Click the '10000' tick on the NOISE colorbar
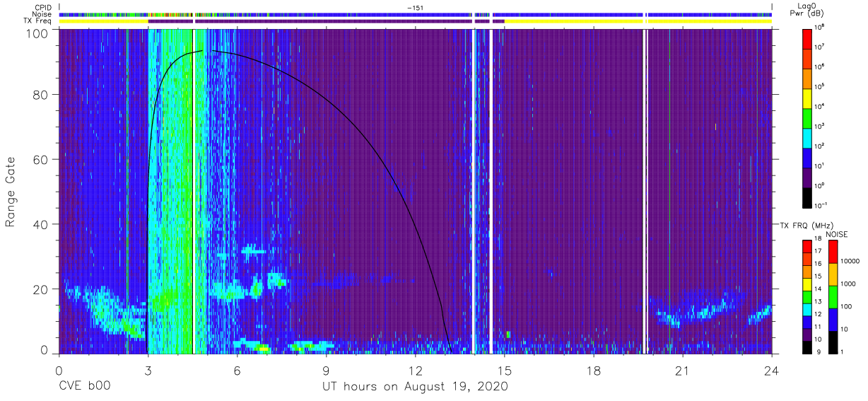 click(x=851, y=261)
